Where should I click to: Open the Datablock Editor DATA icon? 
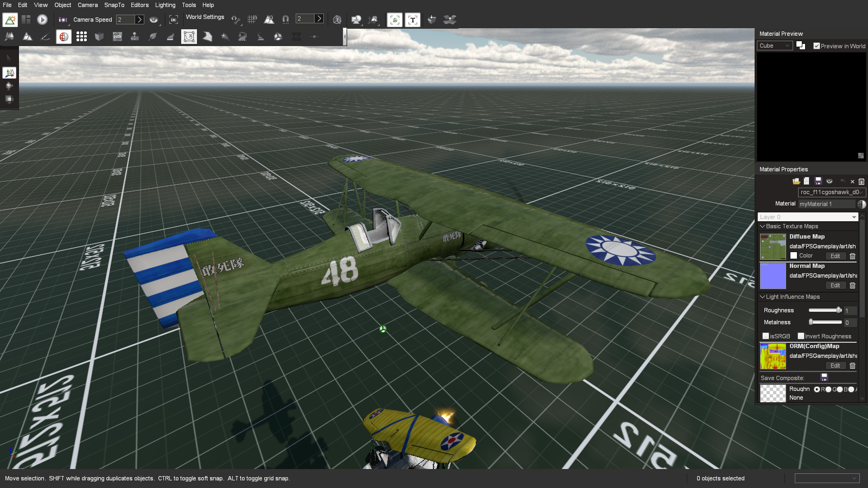117,36
